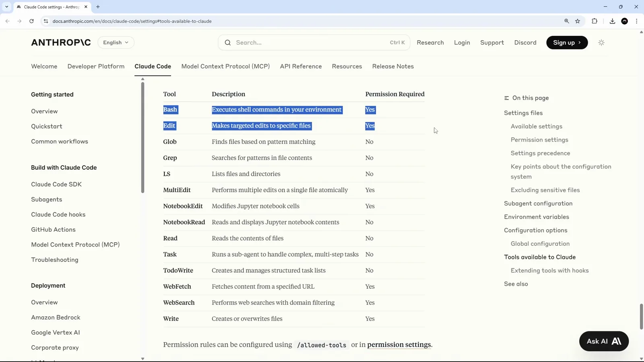Open the Login link
Viewport: 644px width, 362px height.
(462, 42)
